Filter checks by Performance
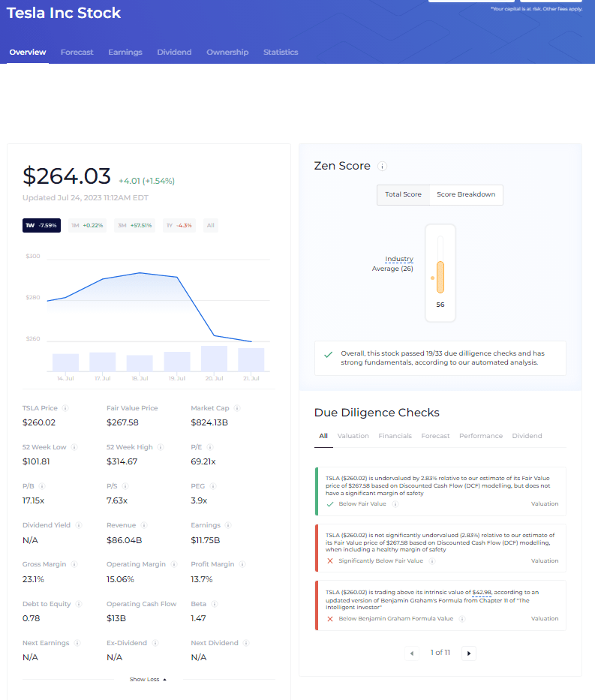Viewport: 595px width, 700px height. click(481, 436)
